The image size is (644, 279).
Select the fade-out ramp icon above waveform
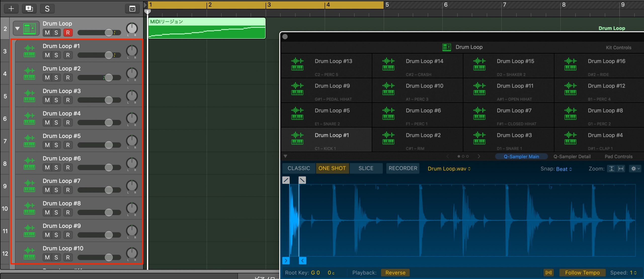(302, 180)
